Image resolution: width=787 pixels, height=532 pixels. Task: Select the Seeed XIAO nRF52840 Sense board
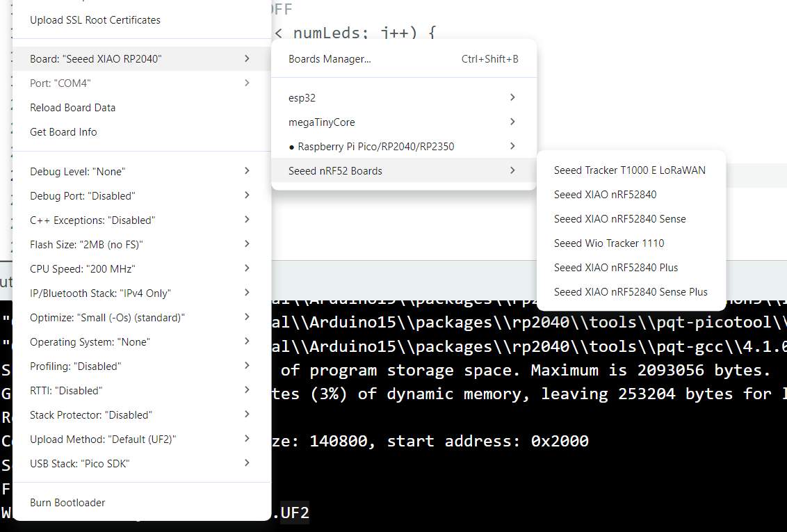[x=631, y=219]
